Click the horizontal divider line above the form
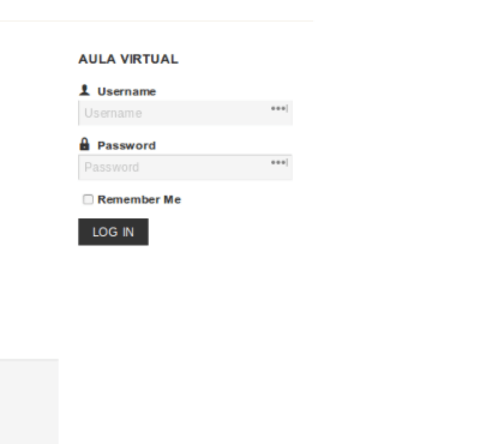The width and height of the screenshot is (477, 444). tap(156, 21)
